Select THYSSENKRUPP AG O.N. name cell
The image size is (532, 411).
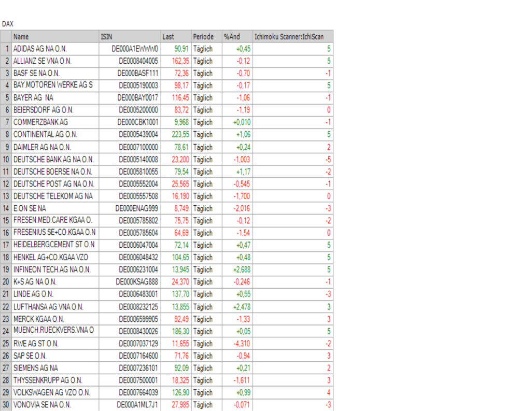point(55,380)
